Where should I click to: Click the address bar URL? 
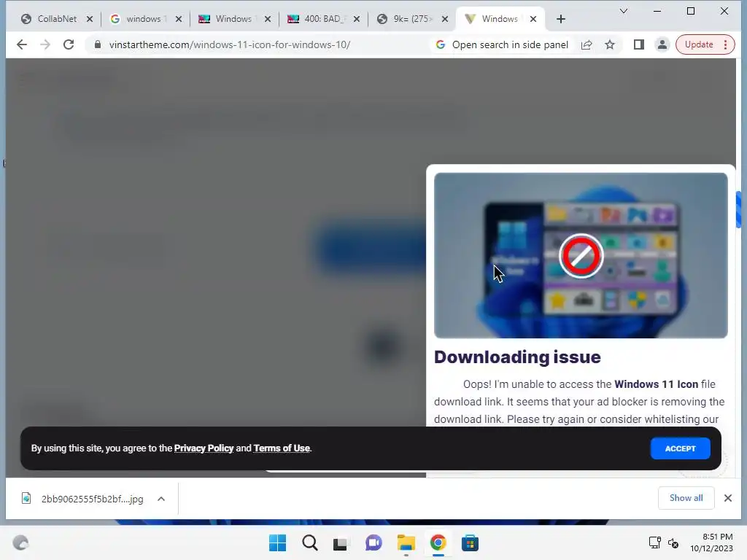(230, 44)
